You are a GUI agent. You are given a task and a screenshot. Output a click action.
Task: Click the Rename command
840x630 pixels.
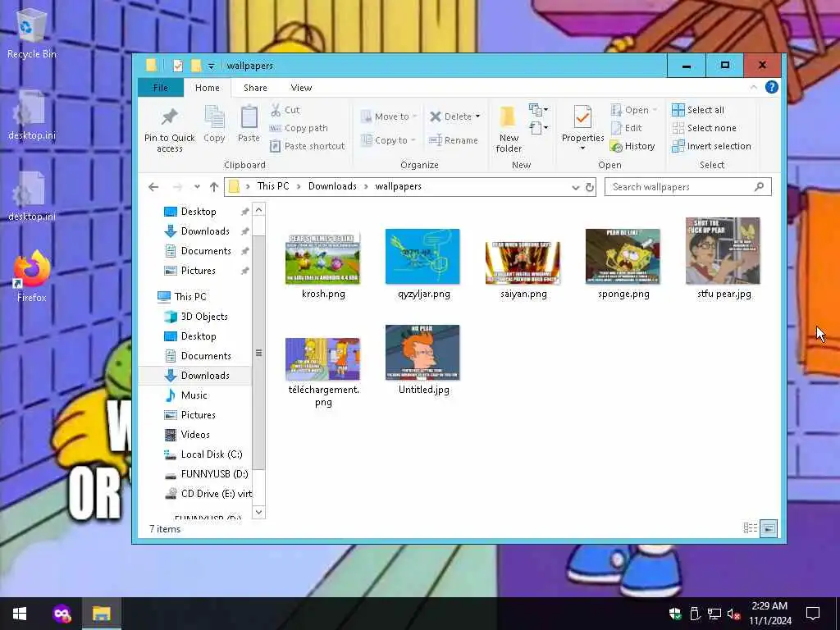click(453, 140)
